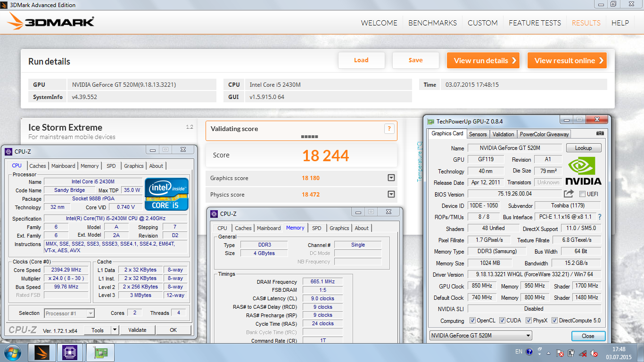
Task: Switch to Sensors tab in GPU-Z
Action: pos(478,134)
